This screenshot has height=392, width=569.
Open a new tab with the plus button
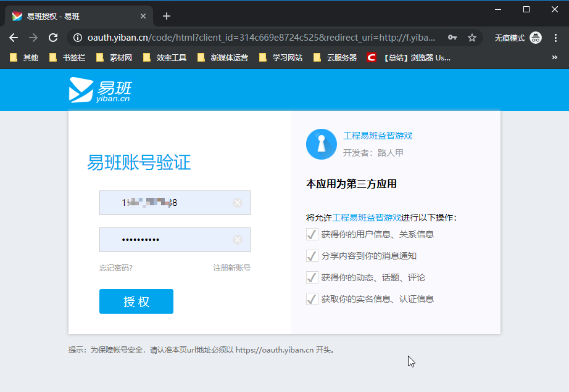coord(167,16)
